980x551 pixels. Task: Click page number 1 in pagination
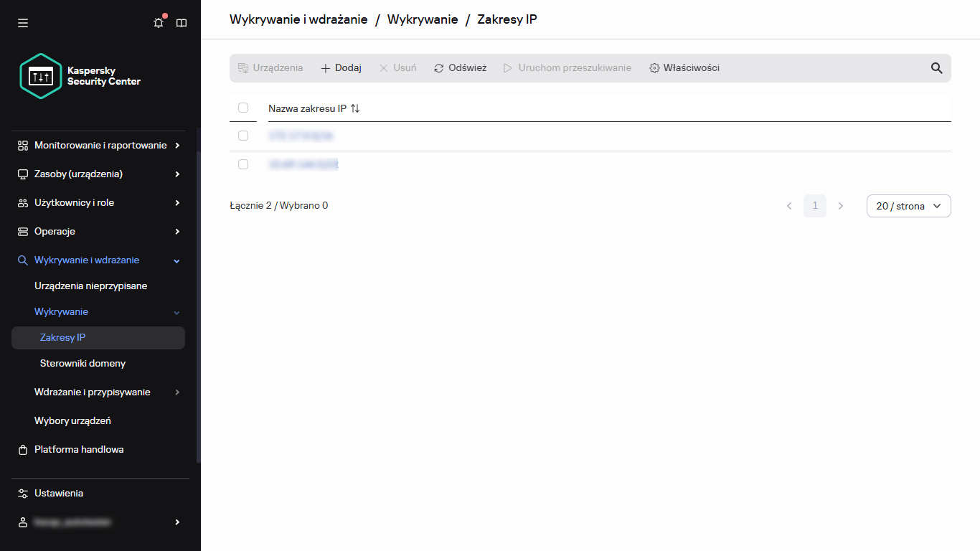(x=814, y=205)
